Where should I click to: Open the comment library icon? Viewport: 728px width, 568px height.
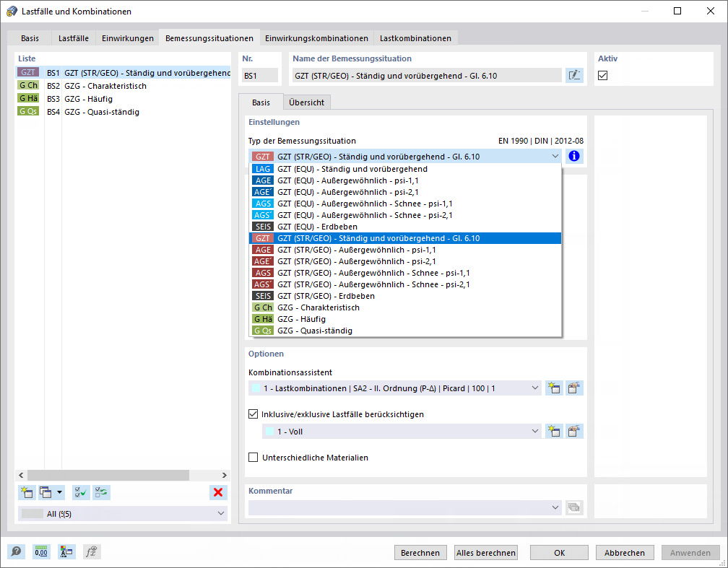click(x=574, y=507)
